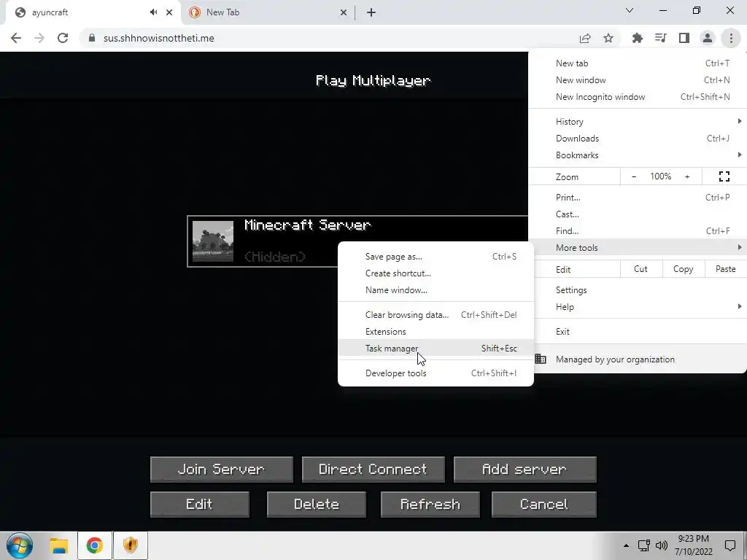Screen dimensions: 747x560
Task: Expand the More tools submenu
Action: click(638, 247)
